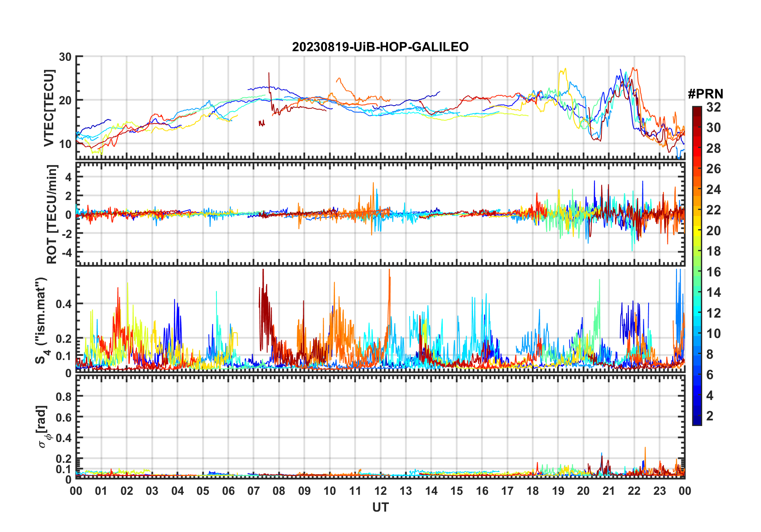Click colorbar tick label 26
Image resolution: width=761 pixels, height=532 pixels.
pyautogui.click(x=713, y=169)
